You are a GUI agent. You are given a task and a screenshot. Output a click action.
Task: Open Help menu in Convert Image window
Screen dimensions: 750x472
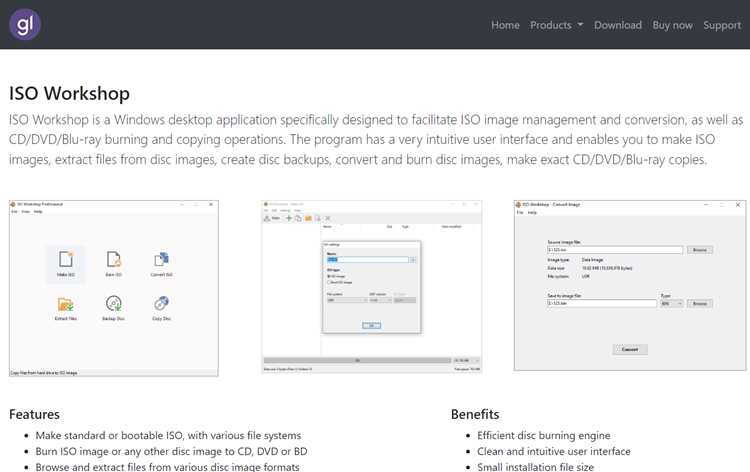click(x=532, y=212)
